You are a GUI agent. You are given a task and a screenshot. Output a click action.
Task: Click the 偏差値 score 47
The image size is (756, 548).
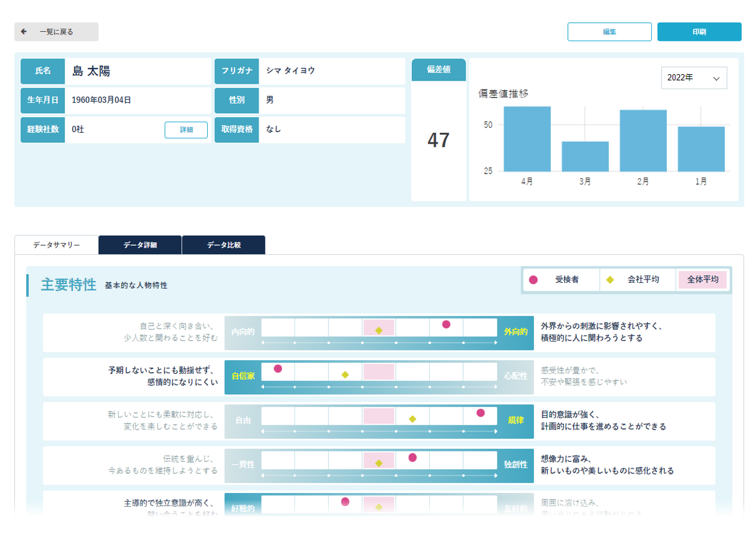pyautogui.click(x=438, y=140)
